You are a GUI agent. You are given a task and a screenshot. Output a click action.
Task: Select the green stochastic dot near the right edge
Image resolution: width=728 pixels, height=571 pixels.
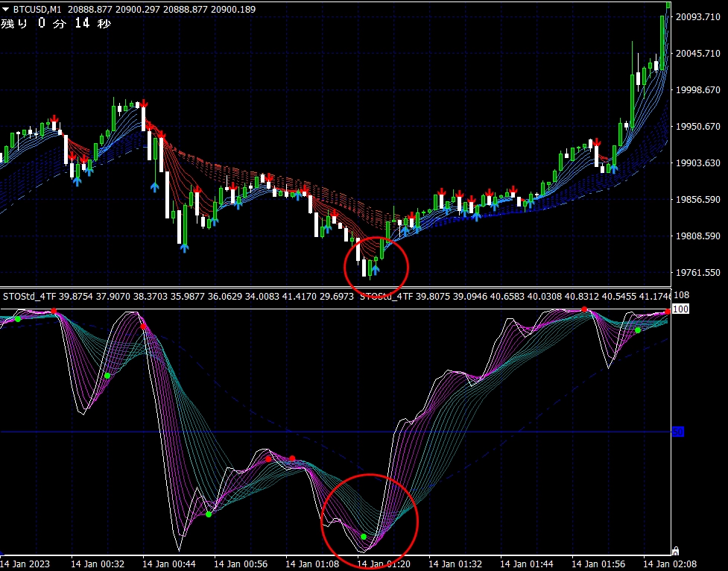point(638,330)
